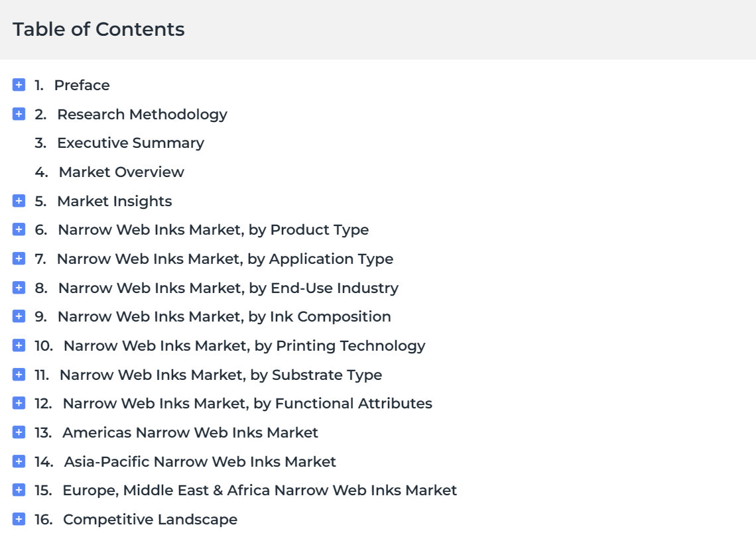Click plus icon beside Ink Composition

tap(19, 316)
